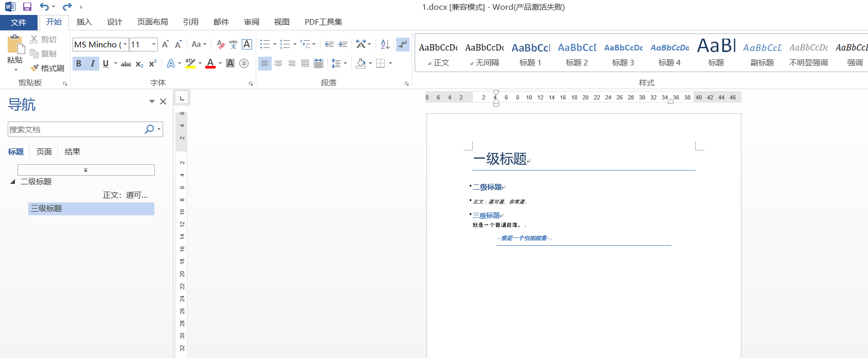Toggle show paragraph marks button
Image resolution: width=868 pixels, height=358 pixels.
[x=403, y=44]
